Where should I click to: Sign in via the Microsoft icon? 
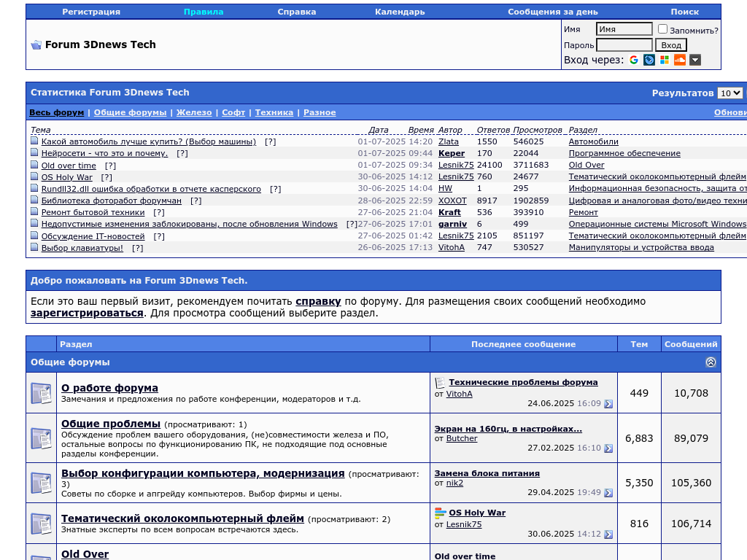click(664, 60)
